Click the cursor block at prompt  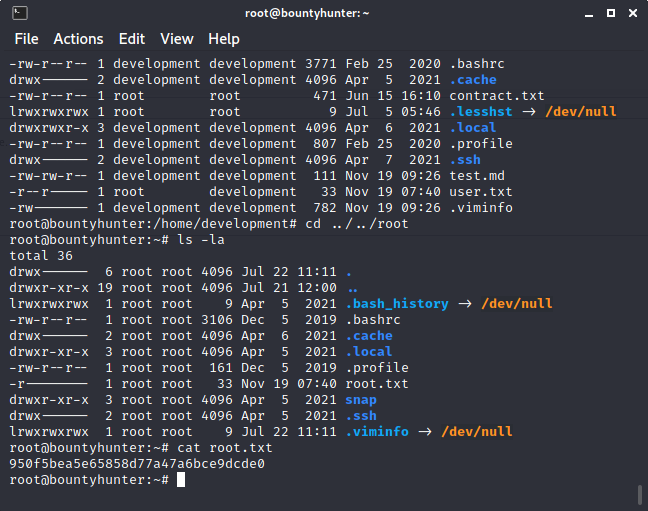pyautogui.click(x=181, y=480)
